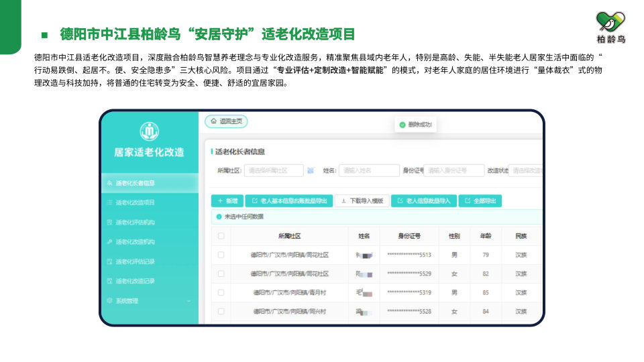Open 适老化改造机构 sidebar menu
The height and width of the screenshot is (362, 644).
[150, 242]
